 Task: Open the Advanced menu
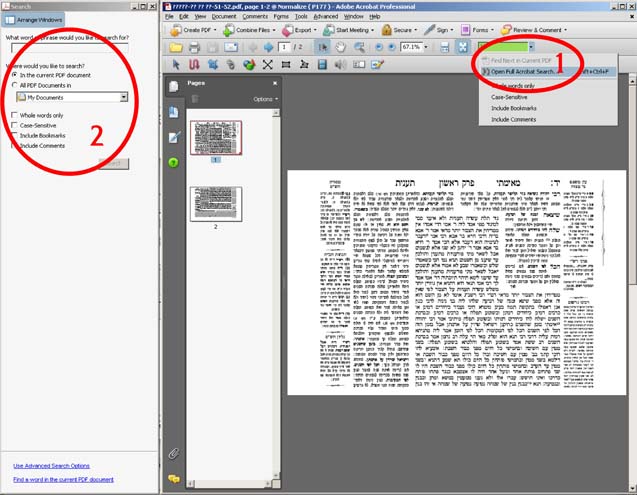[326, 17]
